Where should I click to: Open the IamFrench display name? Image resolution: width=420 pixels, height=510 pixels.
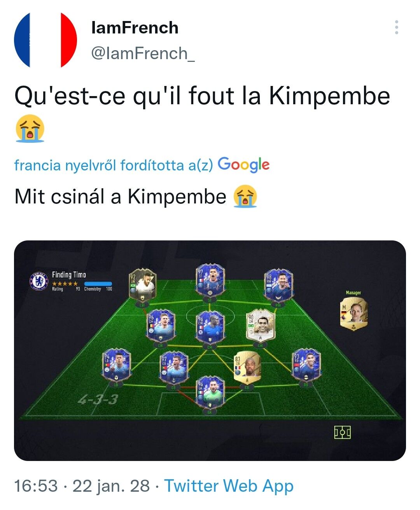click(135, 28)
